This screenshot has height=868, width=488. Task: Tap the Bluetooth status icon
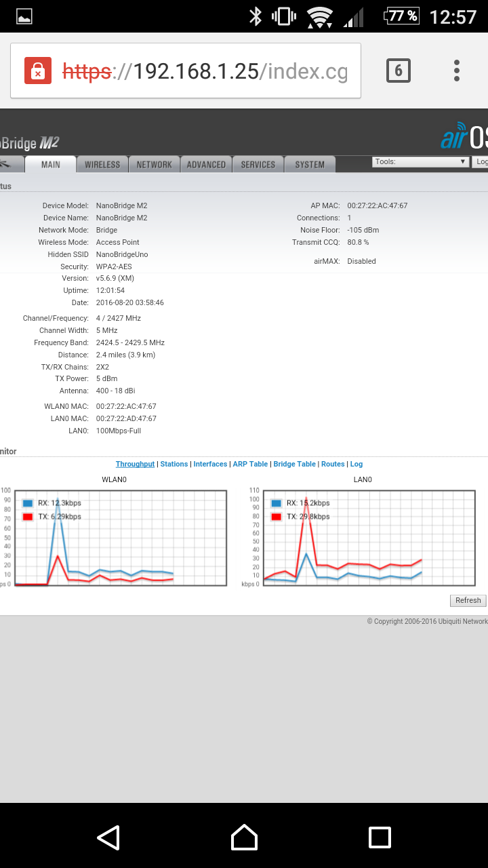click(256, 16)
